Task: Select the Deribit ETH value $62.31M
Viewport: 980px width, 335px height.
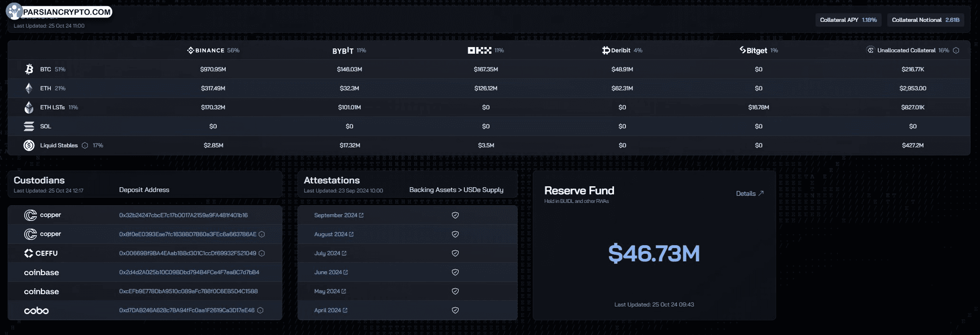Action: coord(622,88)
